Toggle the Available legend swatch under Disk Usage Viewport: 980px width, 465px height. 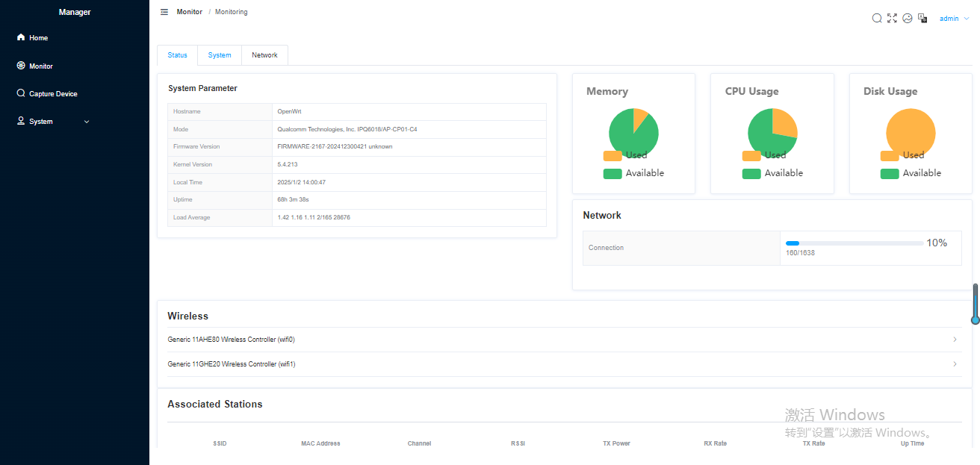(890, 174)
